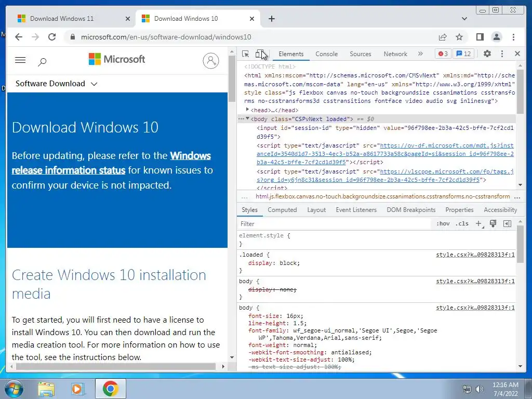View site information lock icon
Viewport: 532px width, 399px height.
72,37
